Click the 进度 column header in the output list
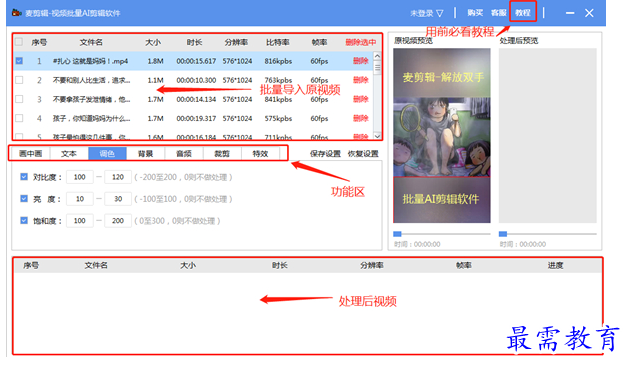The image size is (628, 370). pyautogui.click(x=556, y=265)
